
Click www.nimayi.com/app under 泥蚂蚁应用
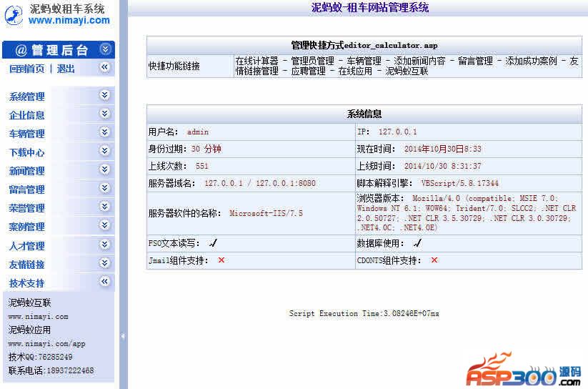point(47,343)
